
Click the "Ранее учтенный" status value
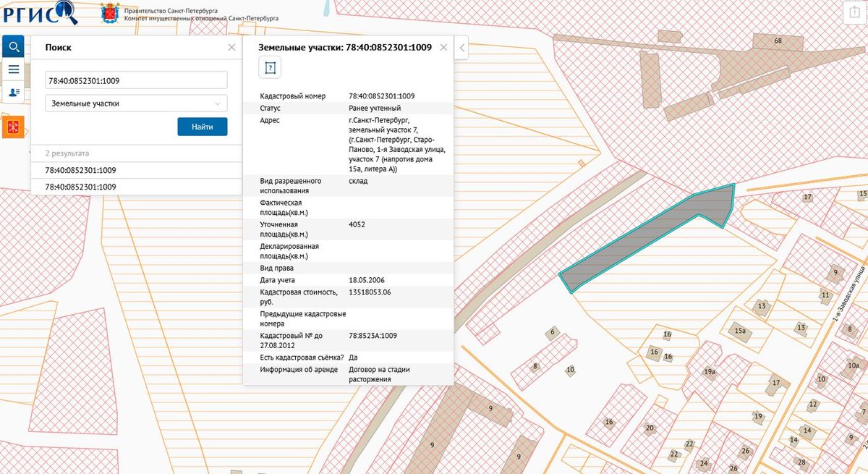[375, 108]
